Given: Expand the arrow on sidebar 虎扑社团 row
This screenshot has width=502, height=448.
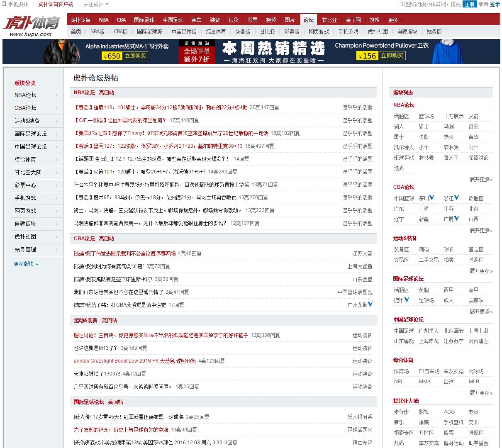Looking at the screenshot, I should (x=56, y=237).
